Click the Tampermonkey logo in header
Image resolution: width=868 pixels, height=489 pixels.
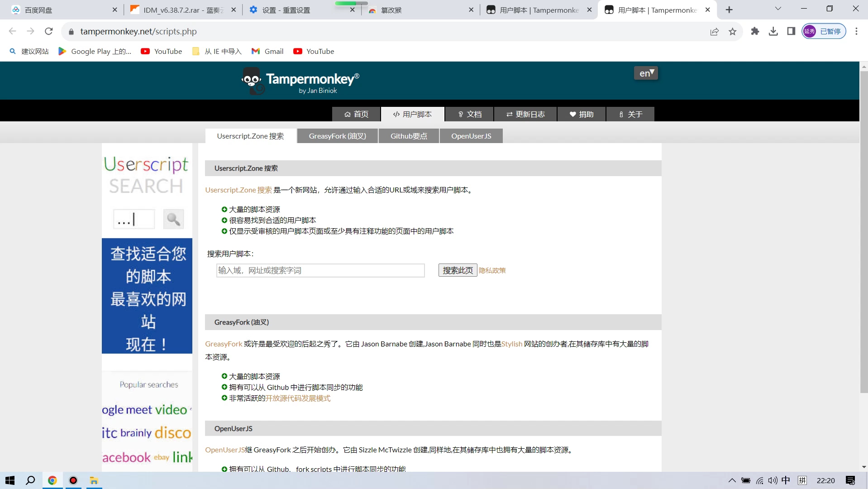point(300,81)
